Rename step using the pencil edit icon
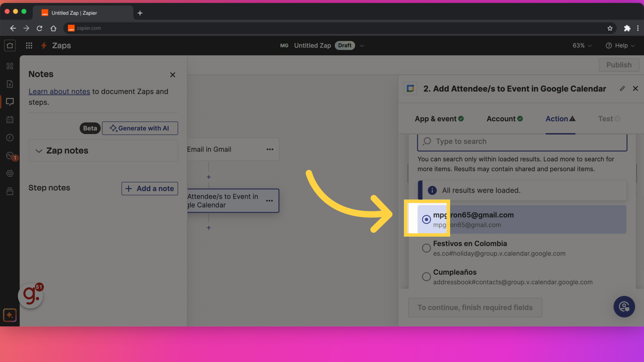 pos(622,88)
